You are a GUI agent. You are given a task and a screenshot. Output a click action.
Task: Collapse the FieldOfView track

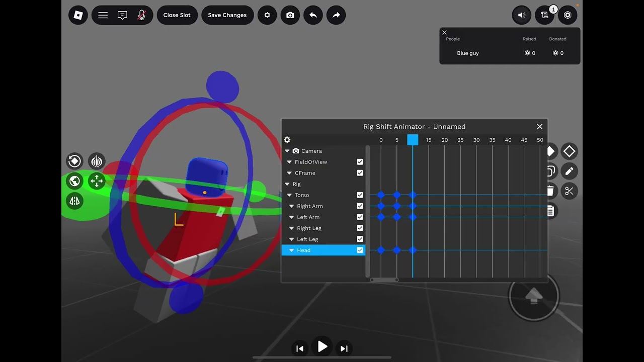click(x=289, y=162)
